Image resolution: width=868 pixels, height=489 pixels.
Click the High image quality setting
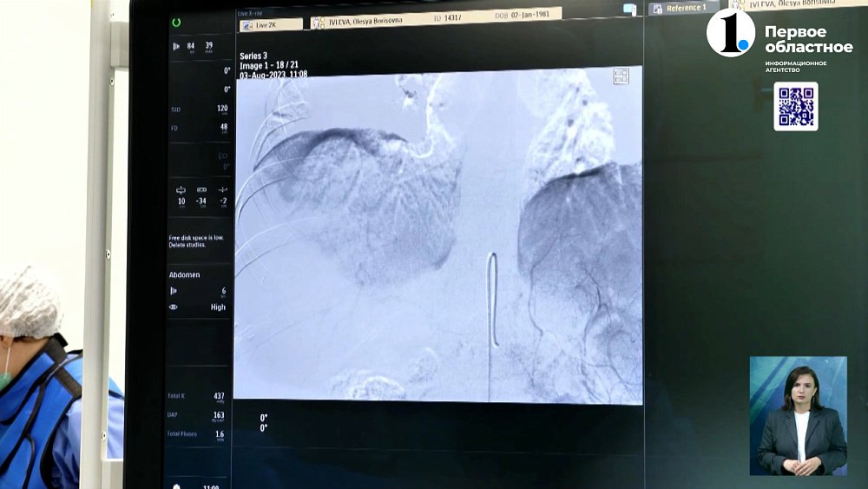218,307
